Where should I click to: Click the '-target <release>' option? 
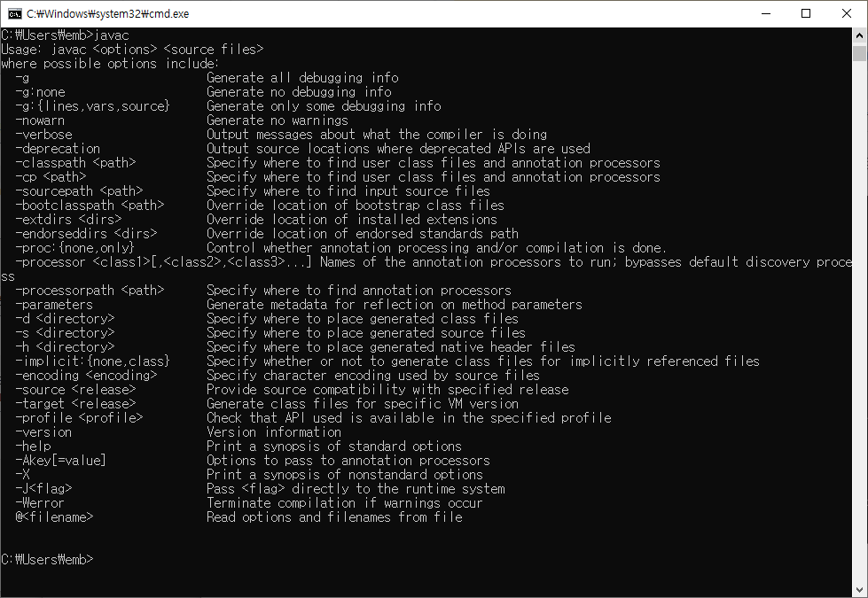tap(76, 404)
